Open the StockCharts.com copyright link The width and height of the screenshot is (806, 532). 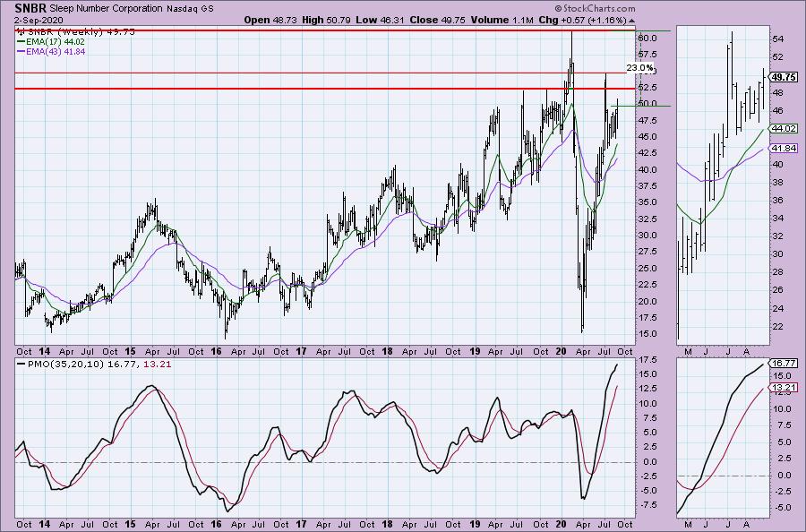(x=595, y=8)
